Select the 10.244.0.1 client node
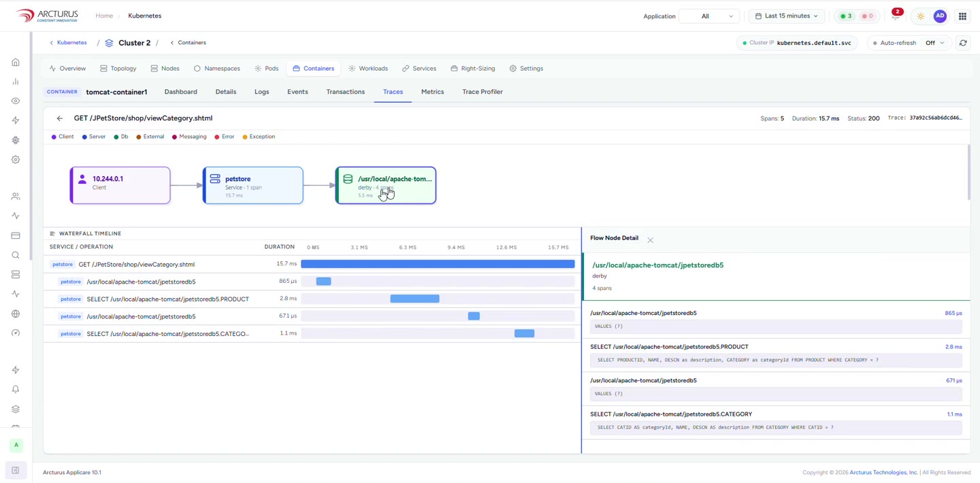Screen dimensions: 980x483 pos(120,185)
